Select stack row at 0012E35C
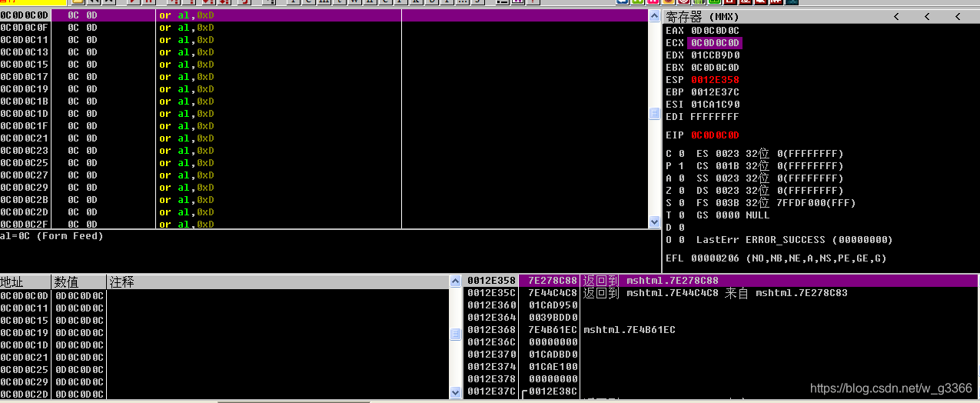The height and width of the screenshot is (403, 980). (722, 293)
